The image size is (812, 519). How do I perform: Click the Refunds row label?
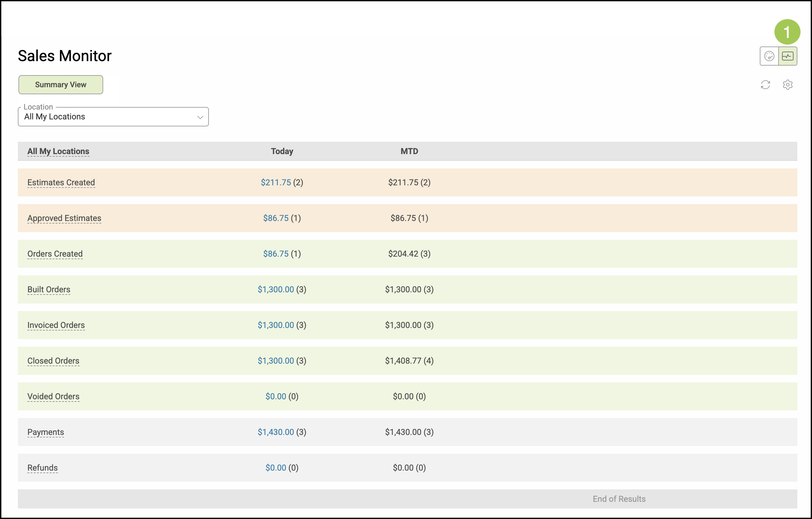point(42,468)
